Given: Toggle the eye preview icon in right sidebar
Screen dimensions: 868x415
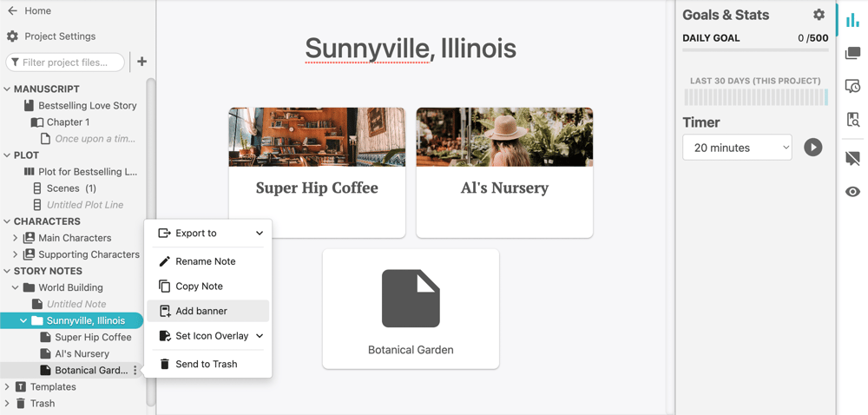Looking at the screenshot, I should coord(853,192).
